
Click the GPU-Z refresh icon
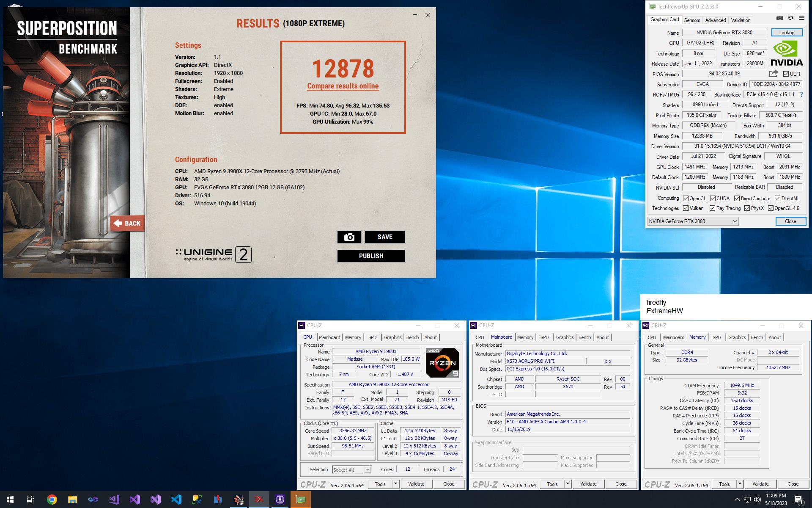(x=790, y=18)
